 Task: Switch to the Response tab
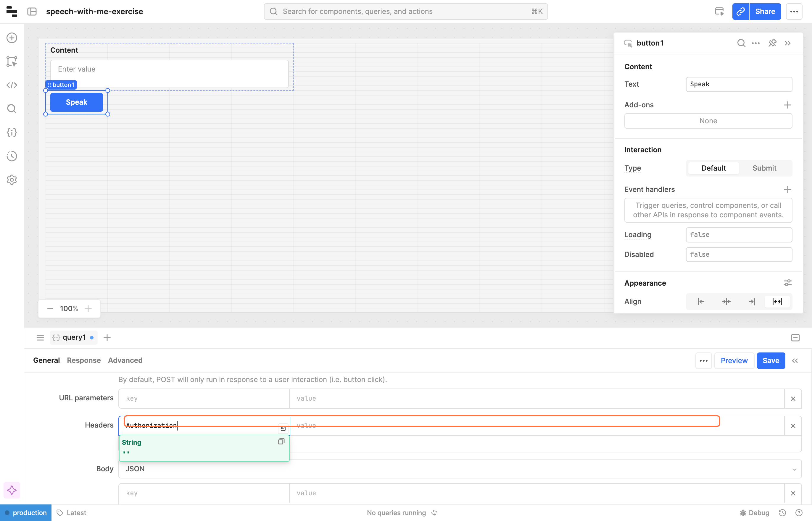point(84,360)
